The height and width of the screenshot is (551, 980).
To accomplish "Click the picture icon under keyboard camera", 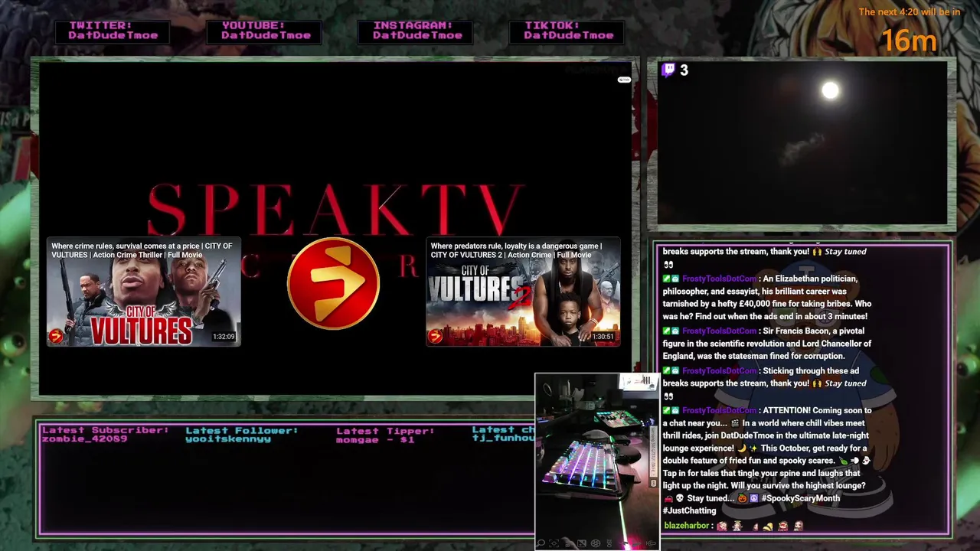I will [582, 543].
